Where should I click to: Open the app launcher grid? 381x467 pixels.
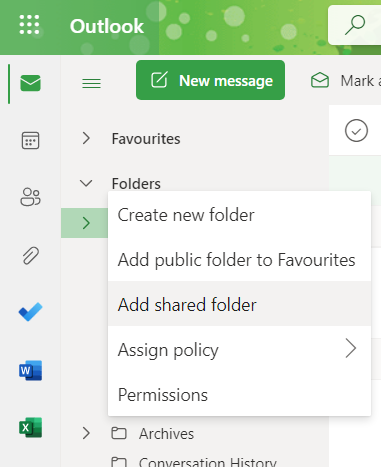[29, 25]
